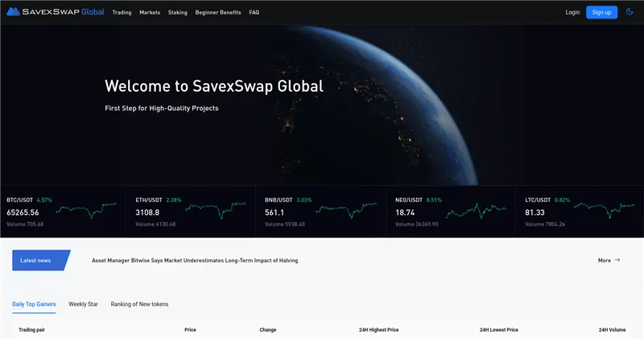Click the BNB price 561.1

tap(275, 213)
